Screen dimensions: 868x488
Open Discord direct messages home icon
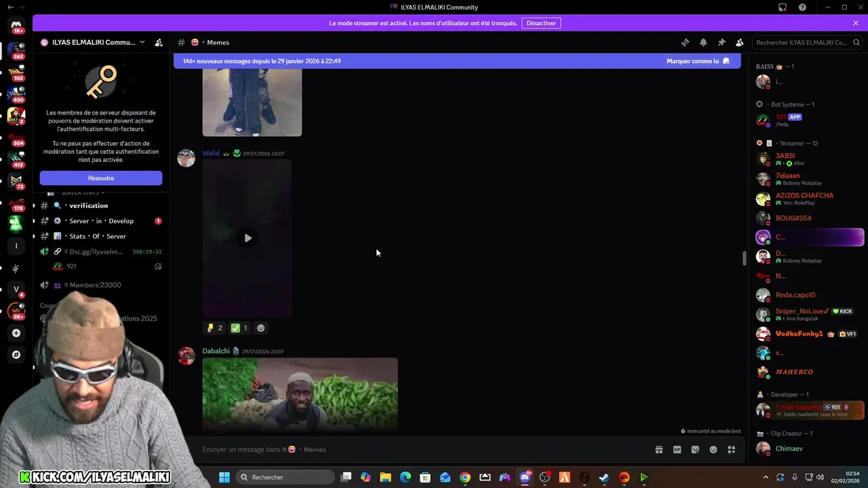click(16, 26)
